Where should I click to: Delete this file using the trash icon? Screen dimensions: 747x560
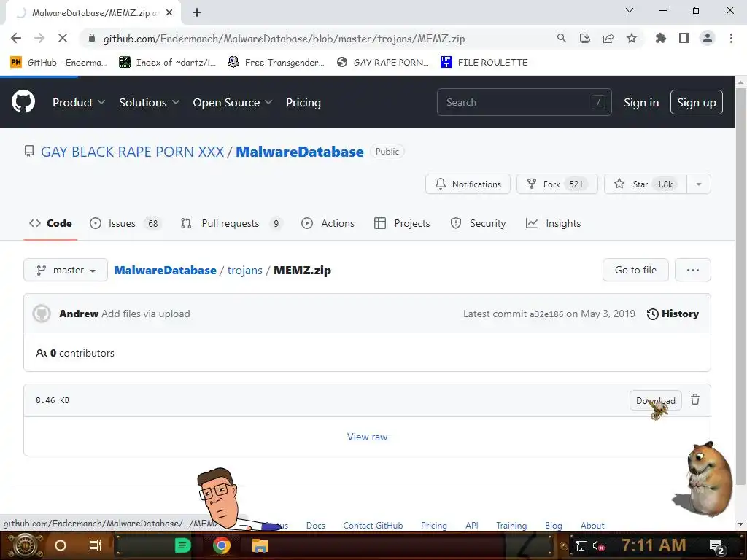tap(695, 400)
